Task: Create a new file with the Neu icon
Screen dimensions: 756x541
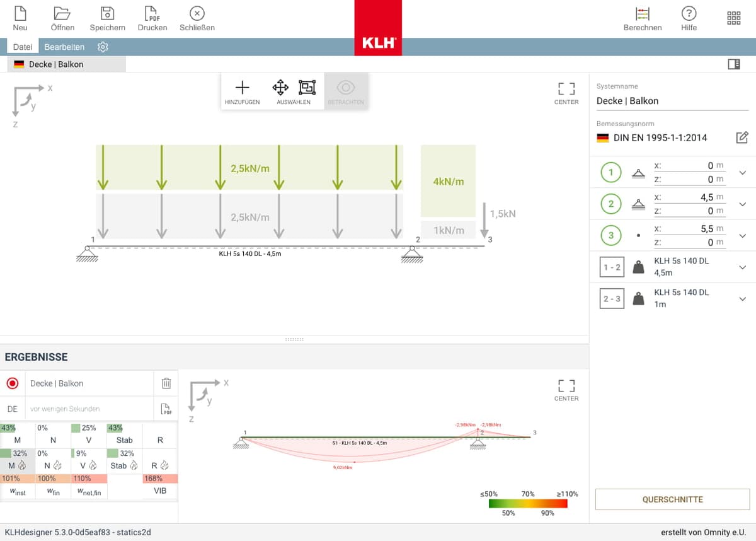Action: 20,17
